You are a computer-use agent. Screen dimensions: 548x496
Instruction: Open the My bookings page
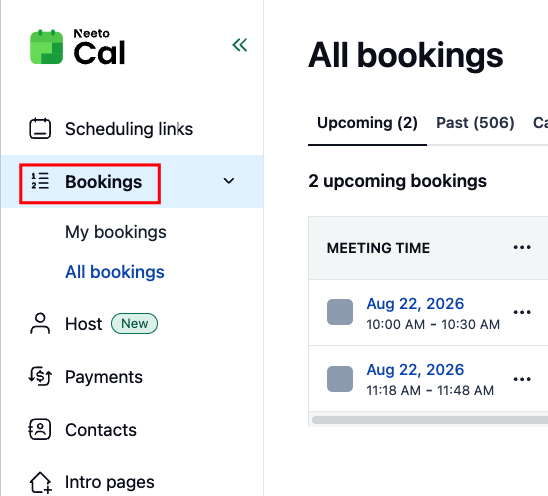[x=116, y=232]
